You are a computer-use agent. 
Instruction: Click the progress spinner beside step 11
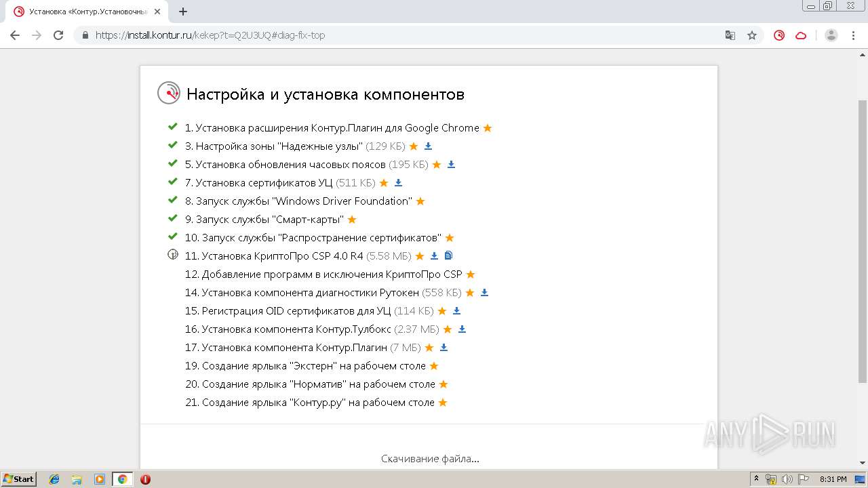click(173, 255)
